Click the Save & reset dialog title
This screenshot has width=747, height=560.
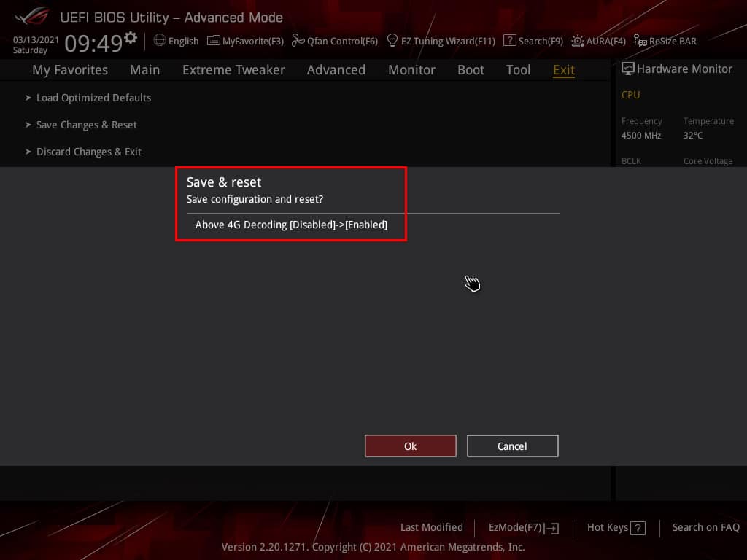(x=224, y=182)
